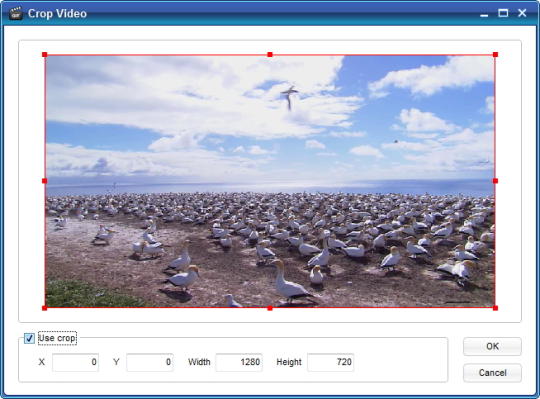Select the Height field showing 720
This screenshot has height=399, width=540.
[x=331, y=362]
